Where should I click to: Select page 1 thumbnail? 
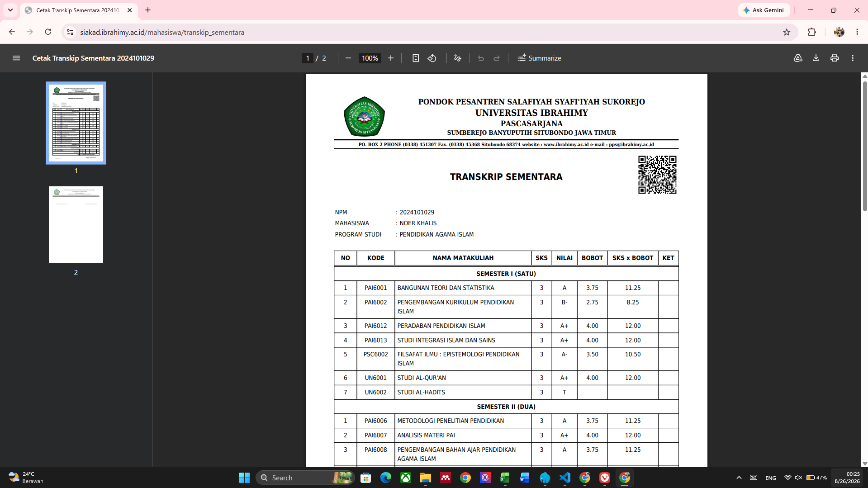[76, 123]
